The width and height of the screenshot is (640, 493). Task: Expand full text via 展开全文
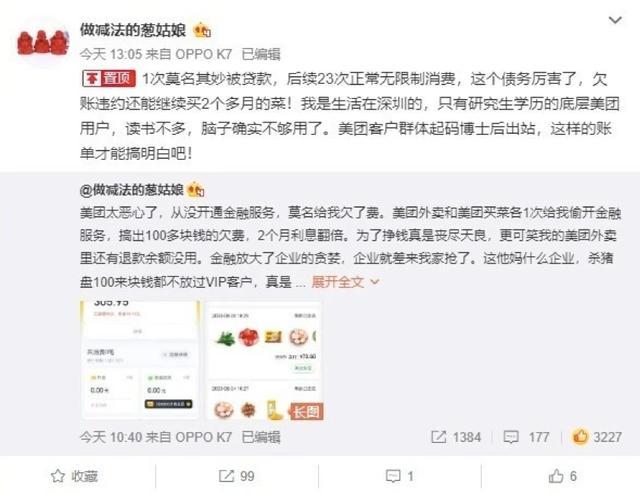pyautogui.click(x=338, y=282)
